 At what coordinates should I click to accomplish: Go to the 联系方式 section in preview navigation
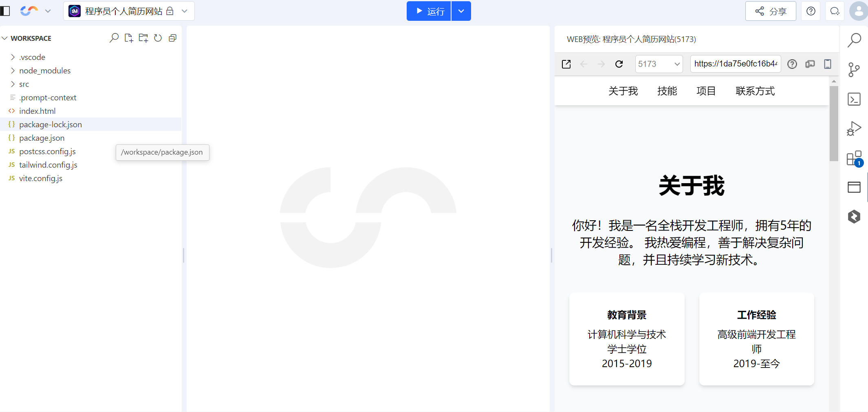(755, 91)
